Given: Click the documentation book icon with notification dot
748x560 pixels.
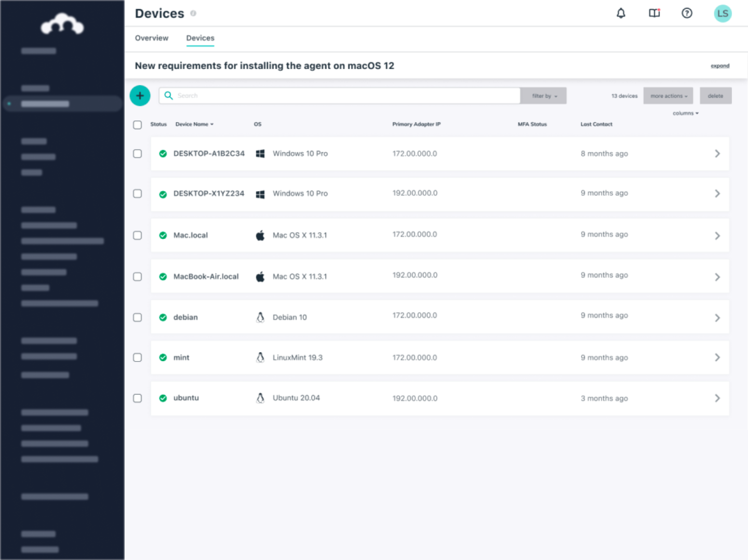Looking at the screenshot, I should (653, 13).
